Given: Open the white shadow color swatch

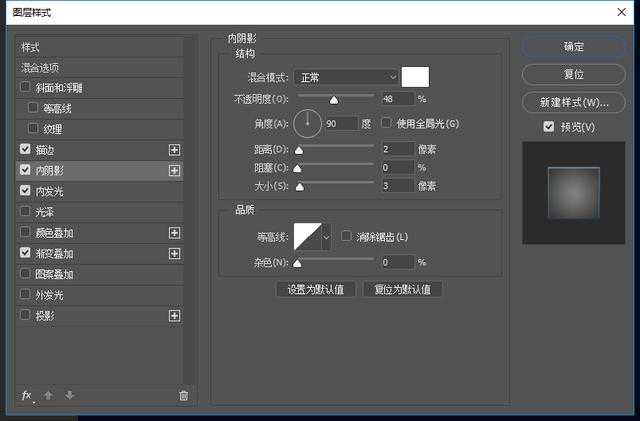Looking at the screenshot, I should tap(414, 77).
